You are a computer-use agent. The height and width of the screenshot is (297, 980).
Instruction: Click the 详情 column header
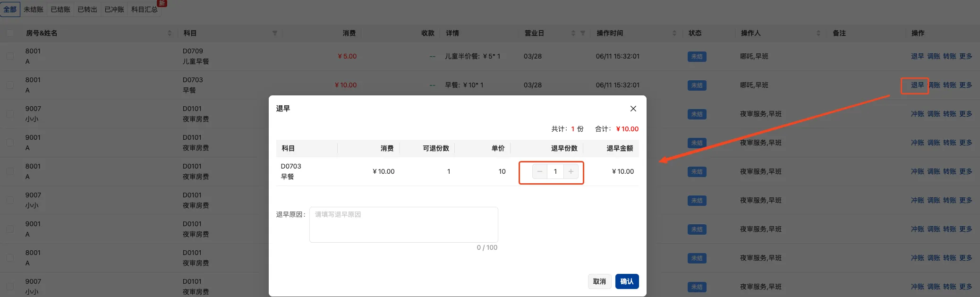point(452,33)
